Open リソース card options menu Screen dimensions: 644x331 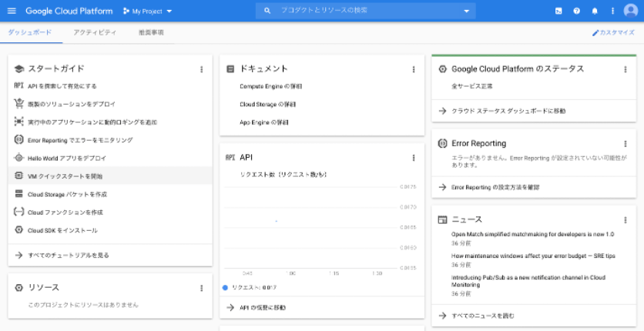(x=201, y=288)
